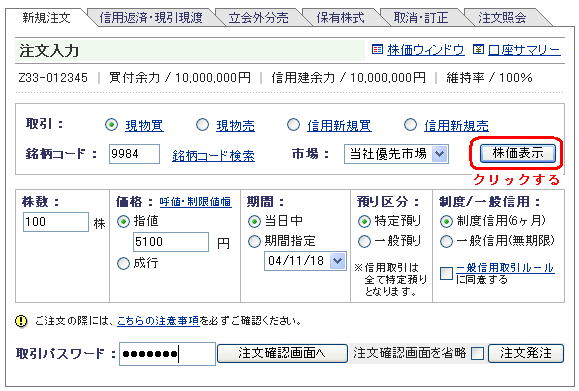The image size is (579, 391).
Task: Click the 注文入力 heading
Action: [49, 51]
